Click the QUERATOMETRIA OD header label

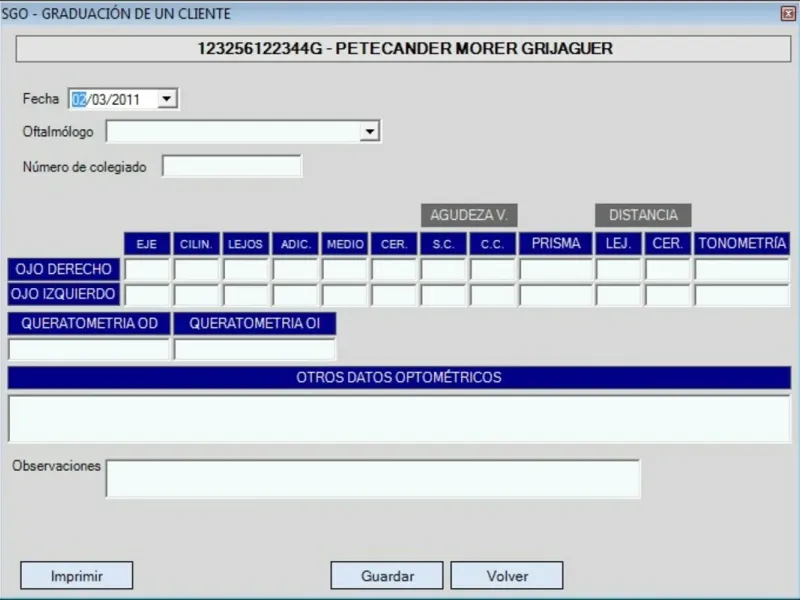[89, 323]
